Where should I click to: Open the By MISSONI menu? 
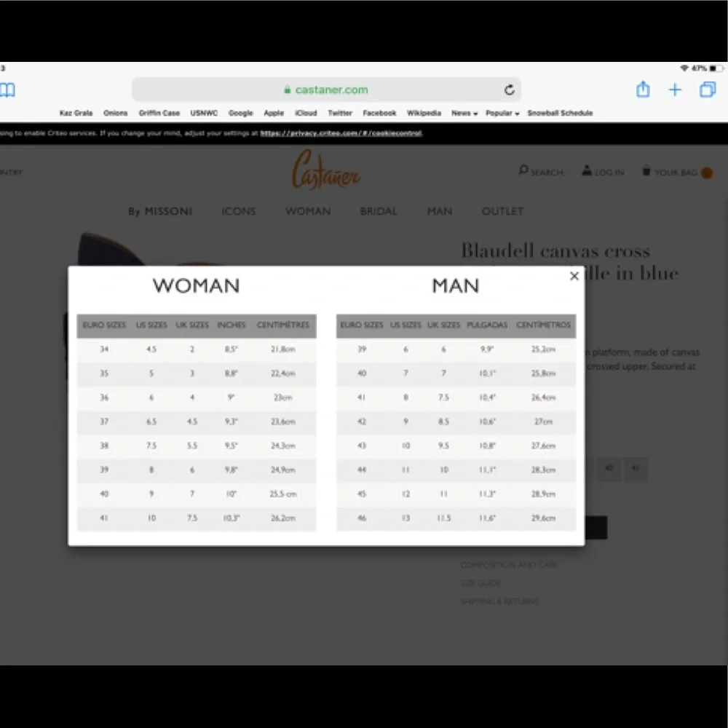coord(160,211)
